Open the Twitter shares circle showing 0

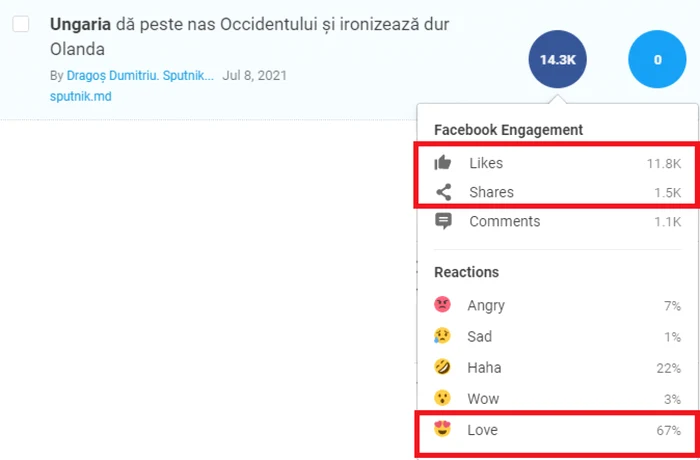pyautogui.click(x=657, y=59)
